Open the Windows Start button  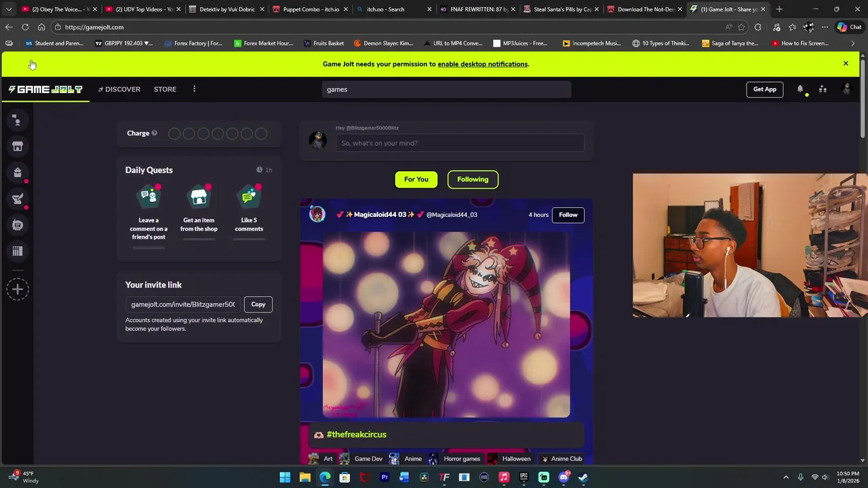point(285,477)
